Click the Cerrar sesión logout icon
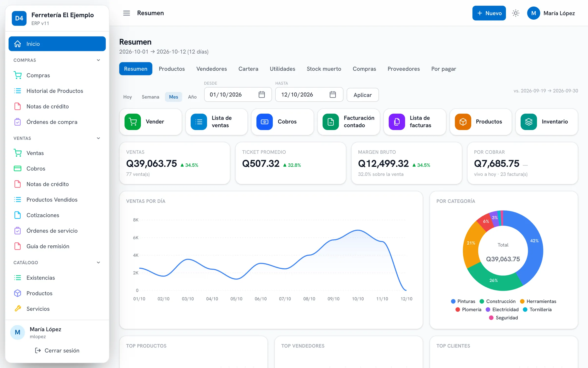This screenshot has height=368, width=588. tap(38, 351)
